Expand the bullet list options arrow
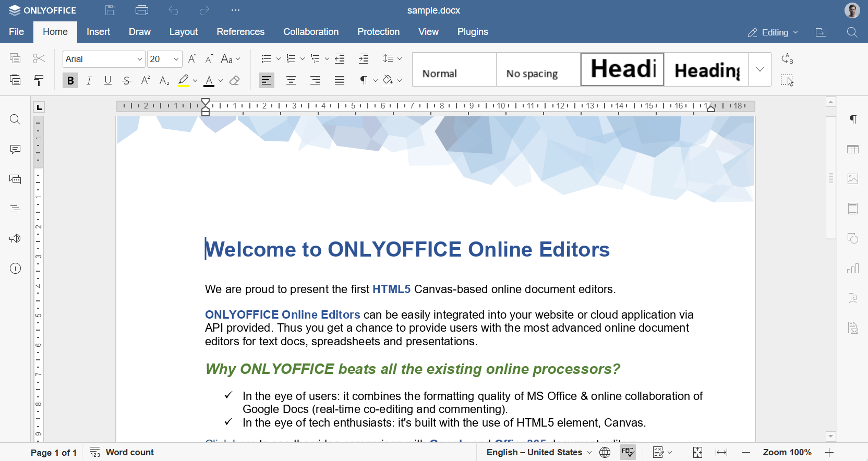Viewport: 868px width, 461px height. click(x=279, y=59)
